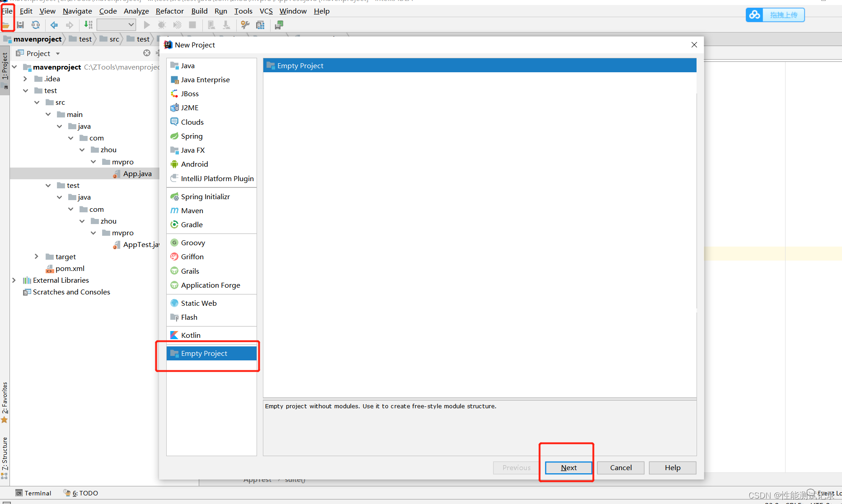
Task: Open Project Structure toolbar icon
Action: pyautogui.click(x=260, y=25)
